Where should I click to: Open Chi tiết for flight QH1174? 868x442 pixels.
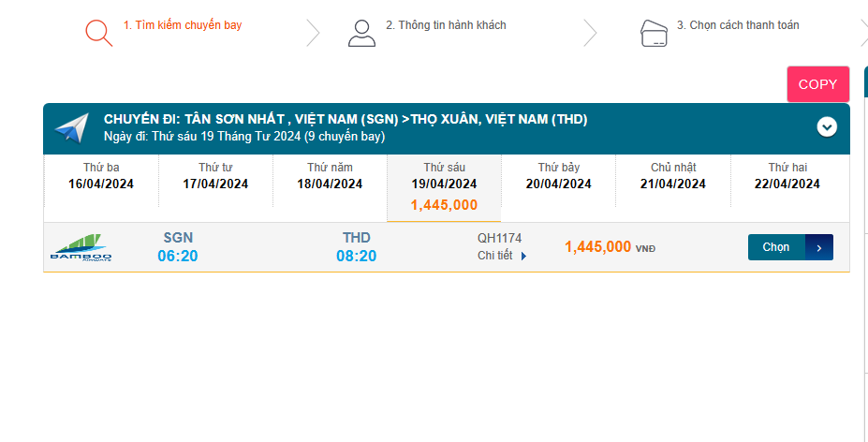(495, 256)
